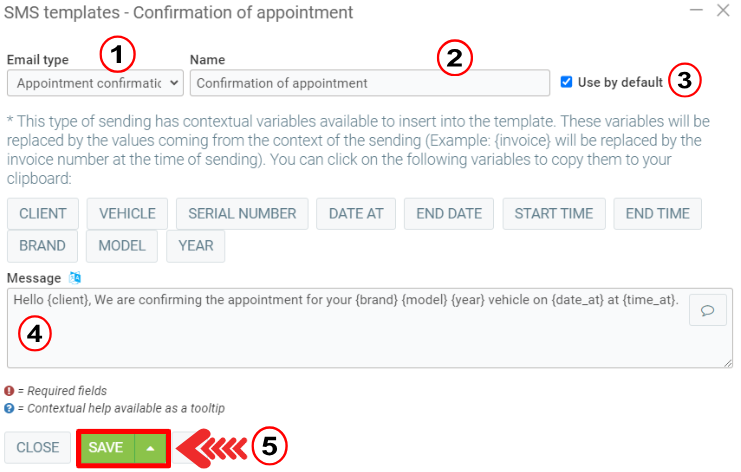
Task: Close dialog with the X icon
Action: tap(723, 11)
